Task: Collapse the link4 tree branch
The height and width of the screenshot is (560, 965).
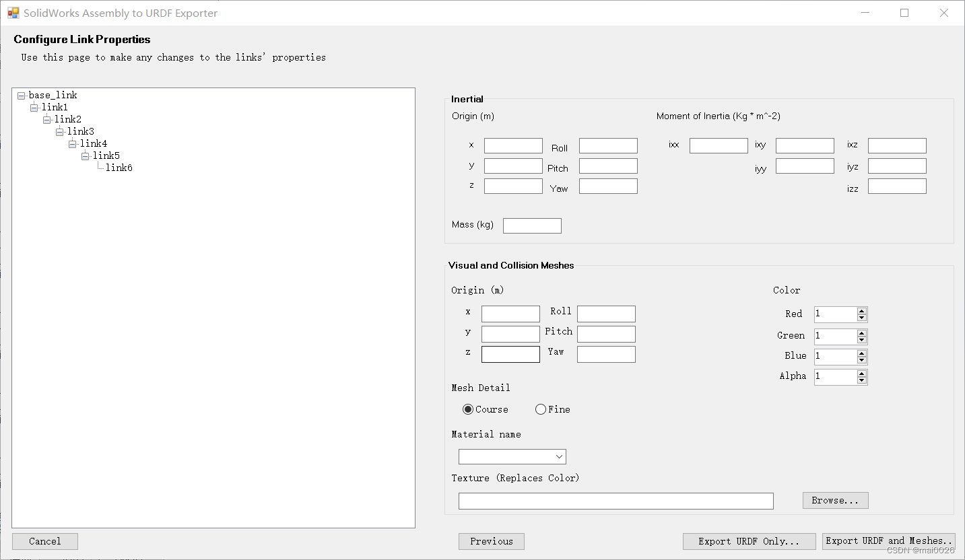Action: pos(72,143)
